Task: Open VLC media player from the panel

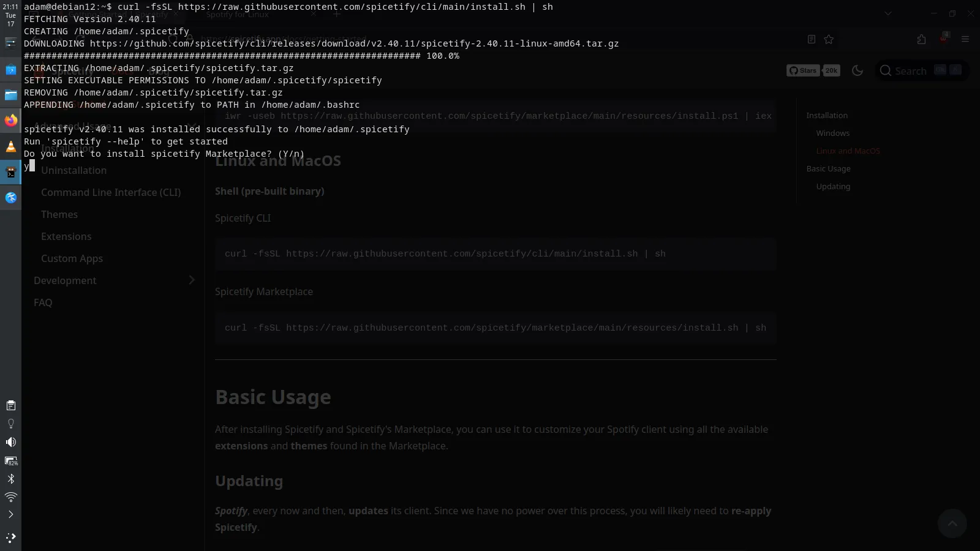Action: pos(10,146)
